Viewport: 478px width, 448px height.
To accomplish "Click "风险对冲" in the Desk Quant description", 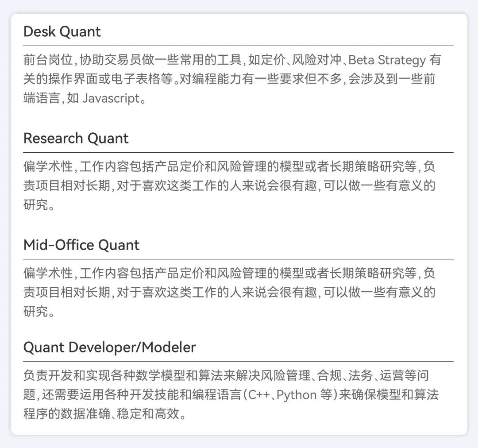I will pos(317,60).
